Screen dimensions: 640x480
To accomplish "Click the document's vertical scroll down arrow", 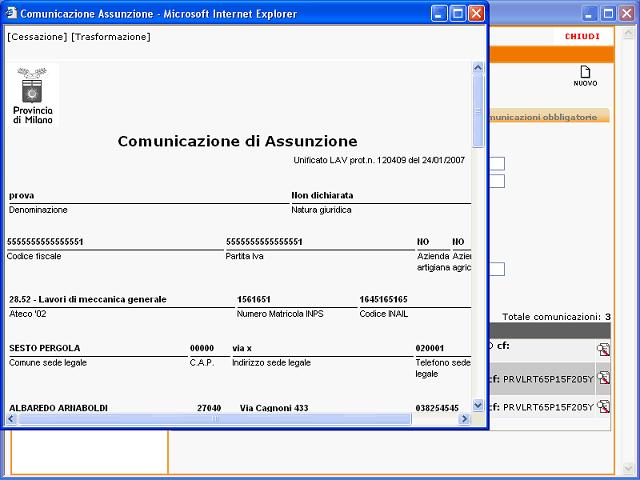I will [x=478, y=405].
